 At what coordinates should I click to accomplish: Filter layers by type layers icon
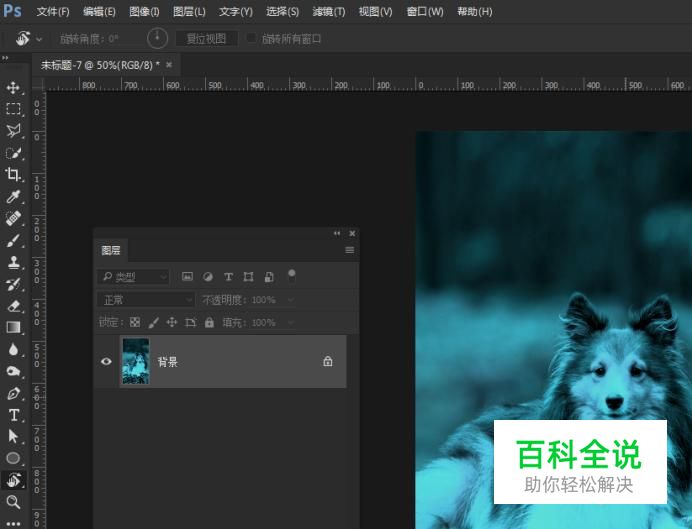(228, 277)
